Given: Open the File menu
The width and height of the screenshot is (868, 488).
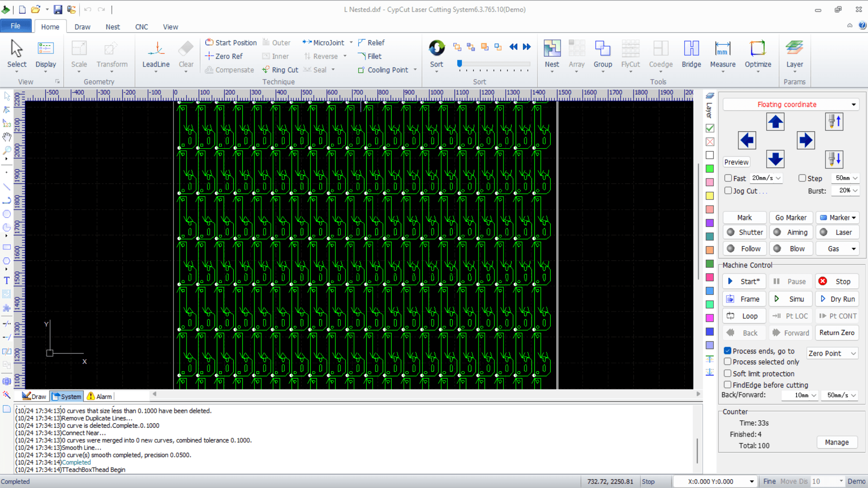Looking at the screenshot, I should coord(16,26).
